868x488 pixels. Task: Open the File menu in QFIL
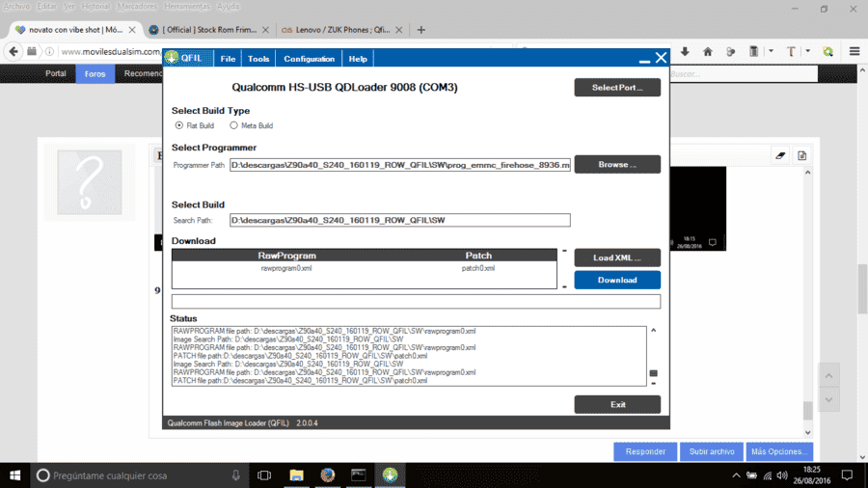coord(228,59)
